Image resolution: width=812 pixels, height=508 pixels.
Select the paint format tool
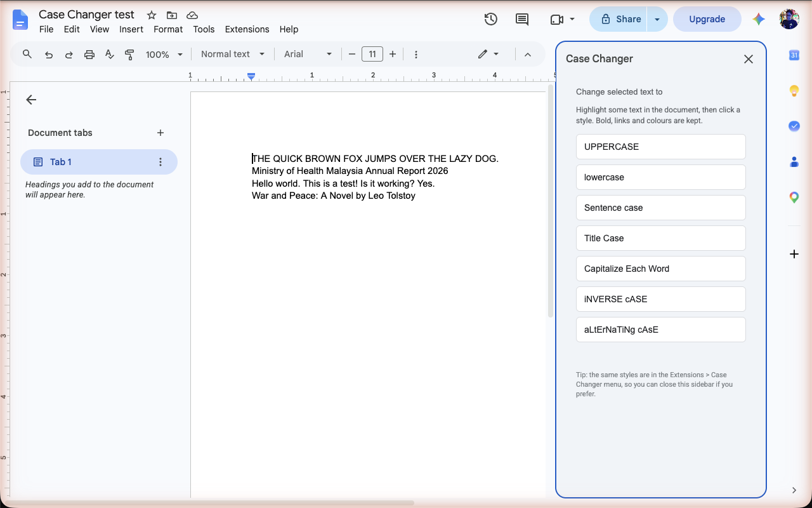point(129,55)
